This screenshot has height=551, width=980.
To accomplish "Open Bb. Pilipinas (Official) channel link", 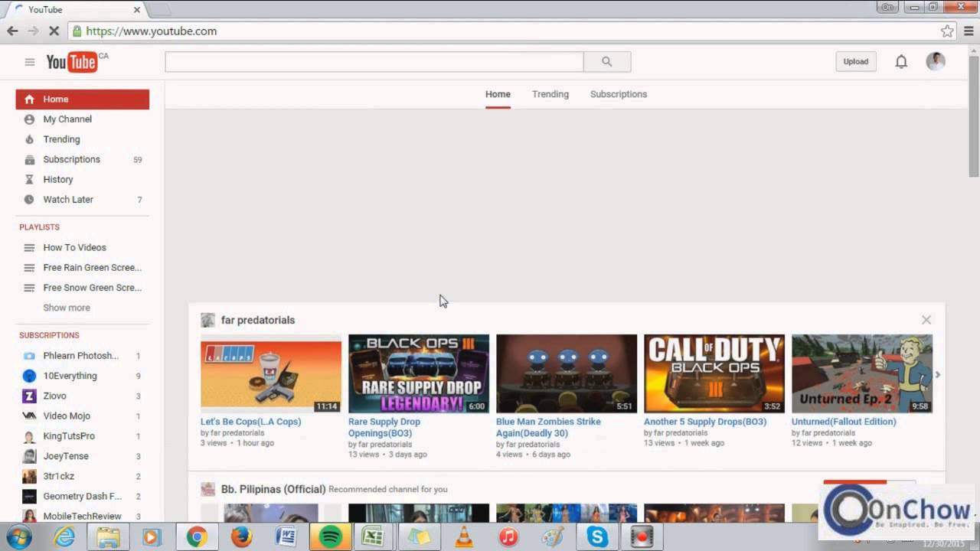I will pyautogui.click(x=273, y=489).
